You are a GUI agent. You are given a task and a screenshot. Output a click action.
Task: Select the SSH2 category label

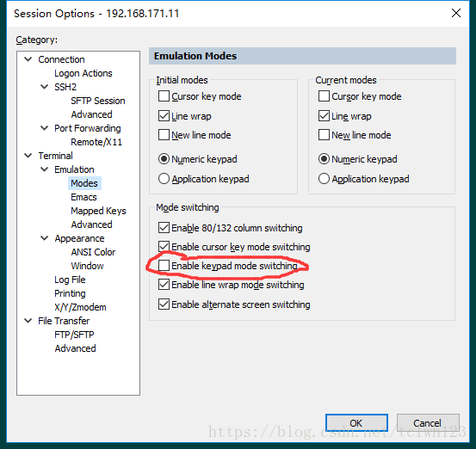tap(65, 87)
